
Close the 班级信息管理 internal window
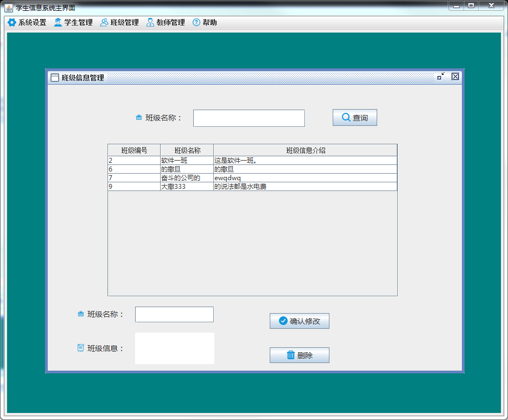(455, 77)
